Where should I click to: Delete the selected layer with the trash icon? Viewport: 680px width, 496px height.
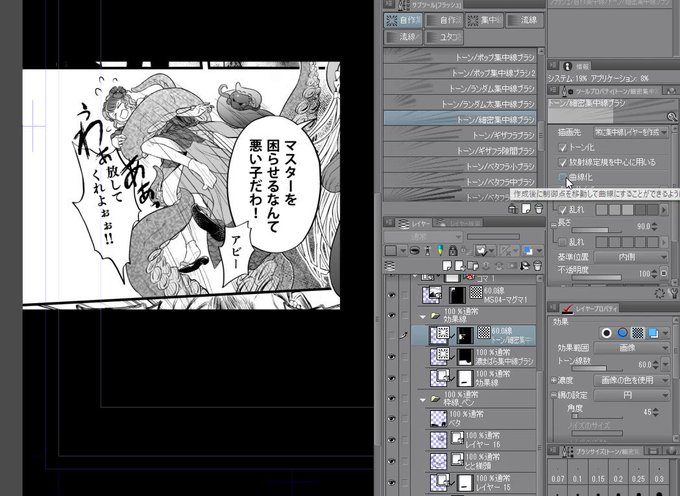tap(537, 265)
